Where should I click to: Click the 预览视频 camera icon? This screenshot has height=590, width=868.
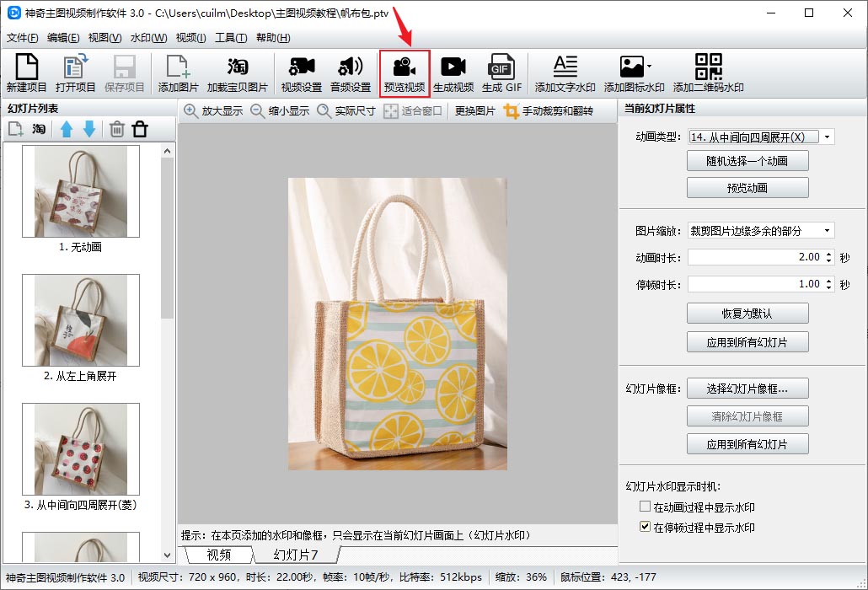405,72
